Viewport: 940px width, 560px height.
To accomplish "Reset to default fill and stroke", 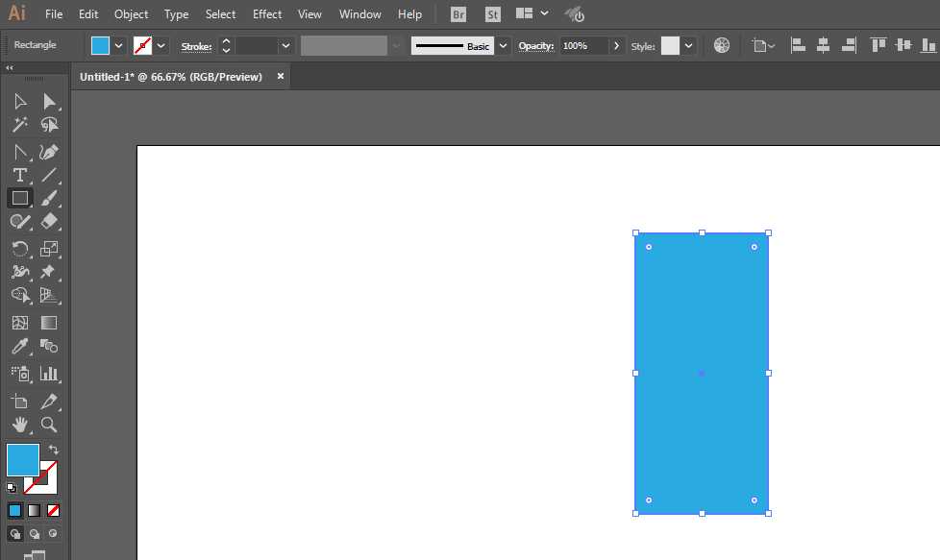I will (12, 488).
